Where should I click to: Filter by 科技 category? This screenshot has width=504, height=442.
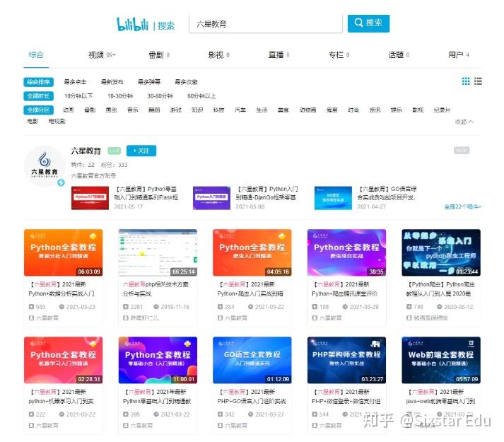coord(218,110)
